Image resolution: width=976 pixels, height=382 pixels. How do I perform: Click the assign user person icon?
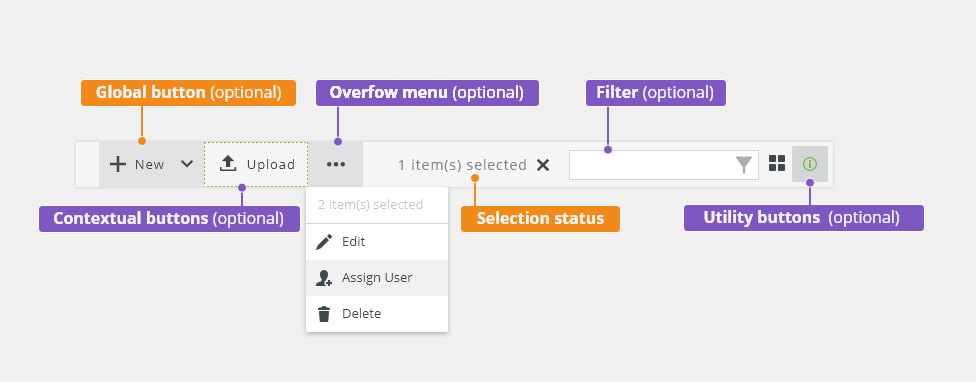pos(324,278)
